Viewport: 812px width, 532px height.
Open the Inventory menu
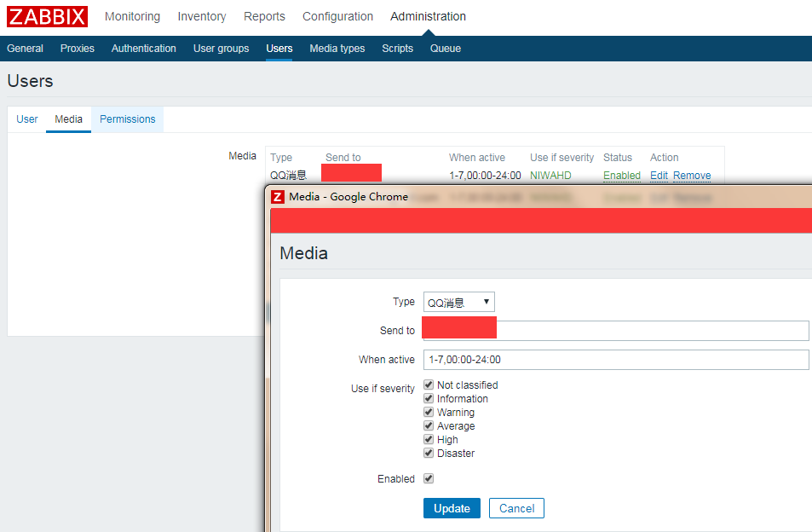point(202,16)
